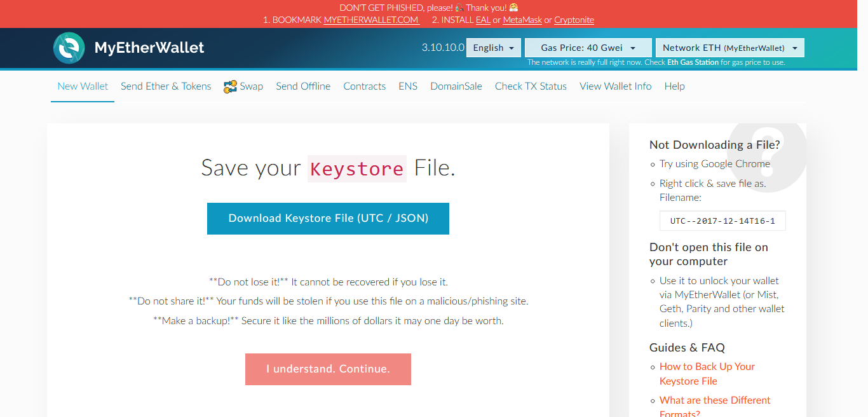Open View Wallet Info tab
Screen dimensions: 868x417
tap(616, 86)
